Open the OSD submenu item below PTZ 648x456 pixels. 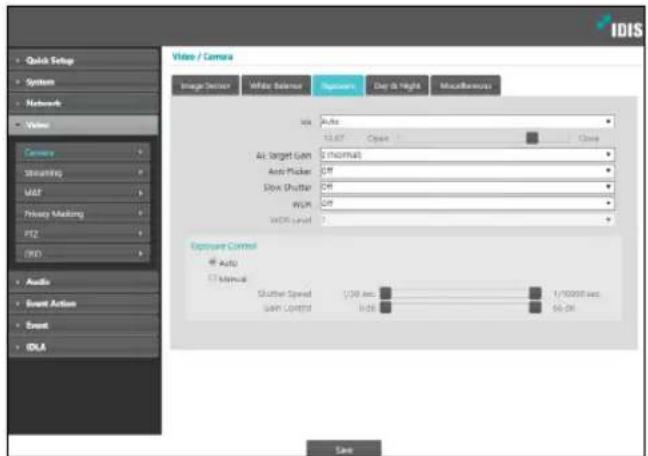pos(83,253)
